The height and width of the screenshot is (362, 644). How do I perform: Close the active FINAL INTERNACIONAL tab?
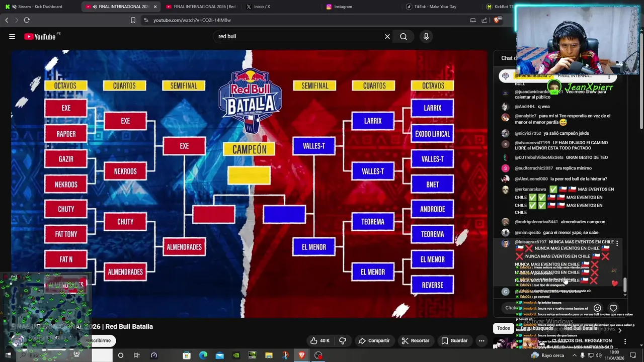[x=155, y=7]
